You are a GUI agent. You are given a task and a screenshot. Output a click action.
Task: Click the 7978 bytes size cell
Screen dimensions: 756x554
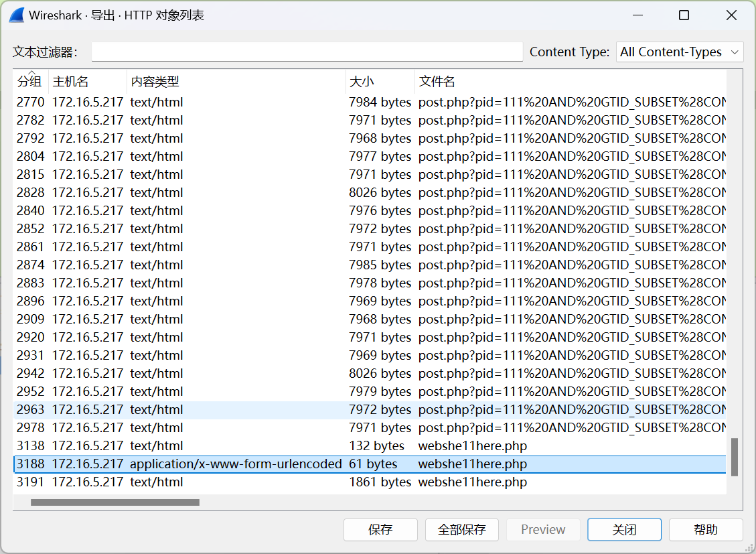(380, 283)
